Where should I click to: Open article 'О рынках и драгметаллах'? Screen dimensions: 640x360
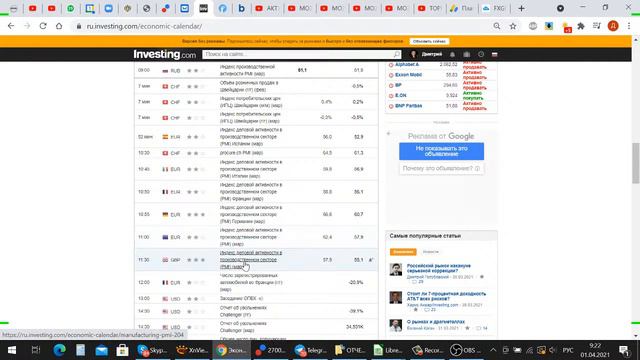(x=436, y=322)
